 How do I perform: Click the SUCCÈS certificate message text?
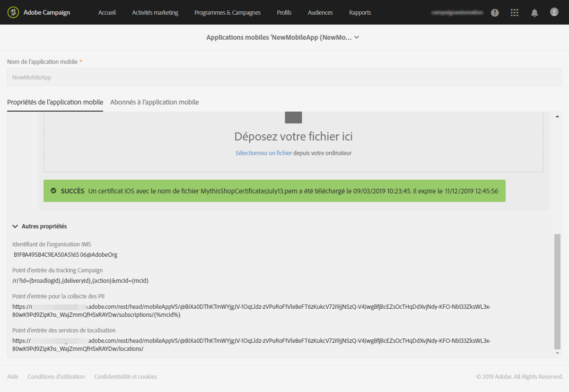click(279, 191)
